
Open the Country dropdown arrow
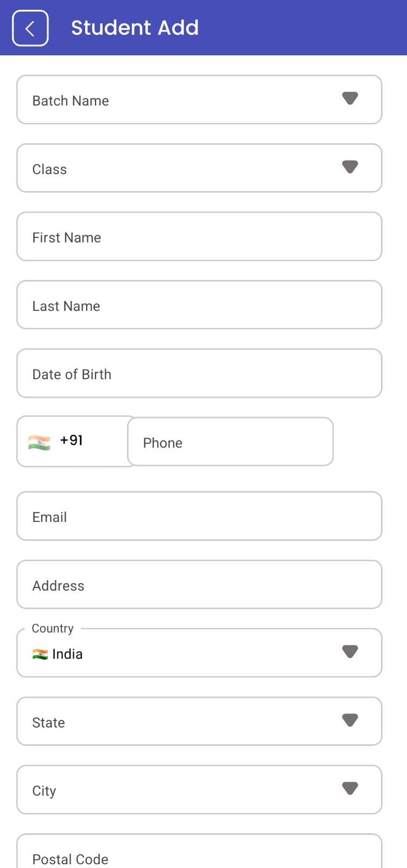pyautogui.click(x=350, y=652)
